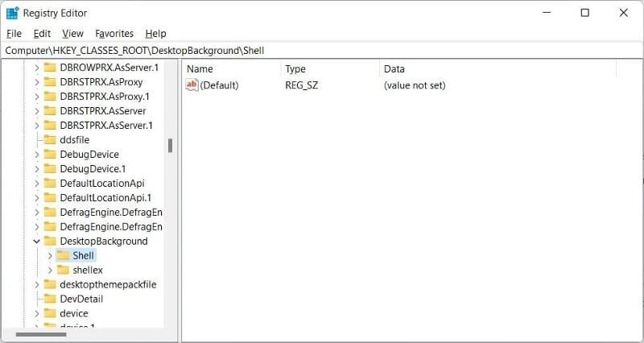Click the tree pane vertical scrollbar thumb
Viewport: 644px width, 343px height.
[170, 146]
